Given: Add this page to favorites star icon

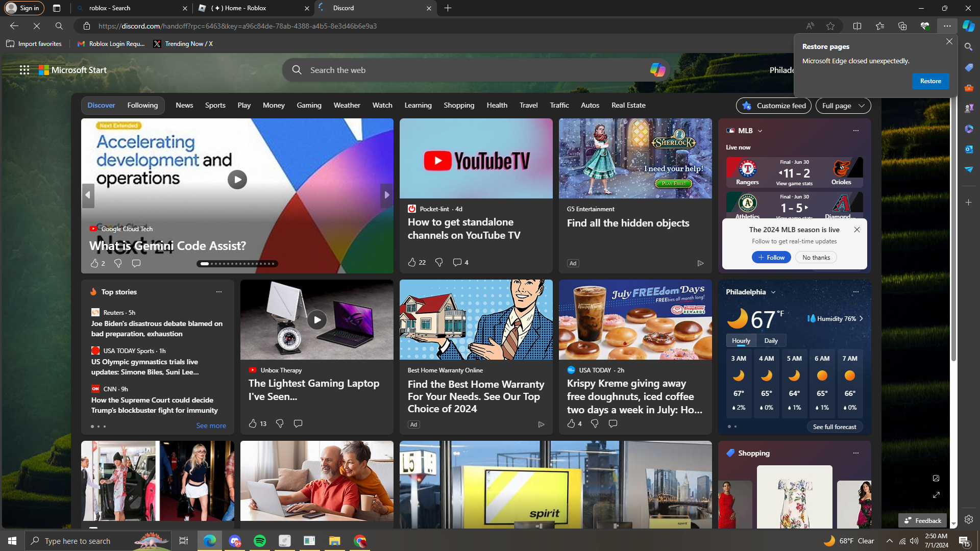Looking at the screenshot, I should [x=830, y=26].
